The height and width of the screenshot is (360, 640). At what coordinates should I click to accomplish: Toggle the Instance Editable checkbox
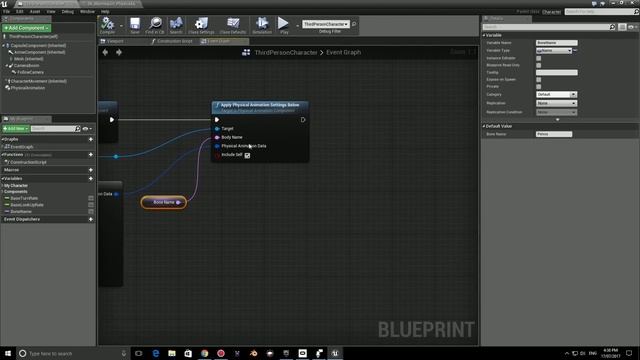pyautogui.click(x=538, y=58)
